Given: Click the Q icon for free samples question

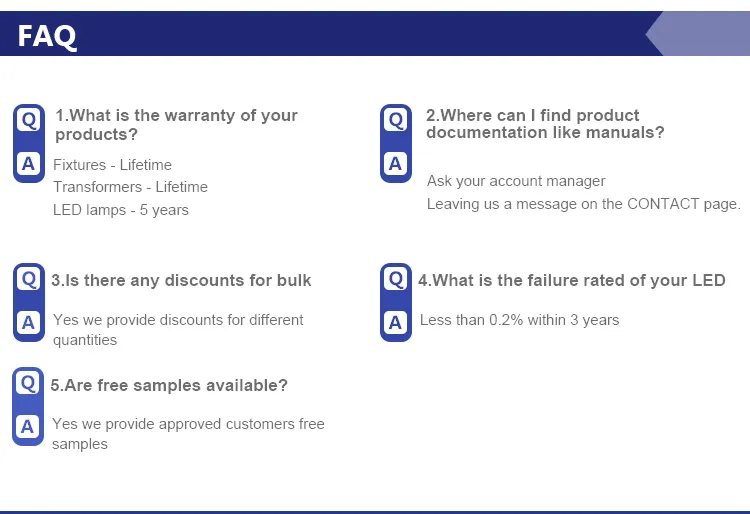Looking at the screenshot, I should [28, 383].
